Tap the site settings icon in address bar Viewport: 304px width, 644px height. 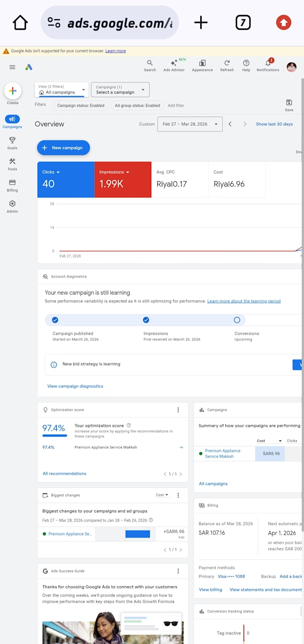pos(54,22)
